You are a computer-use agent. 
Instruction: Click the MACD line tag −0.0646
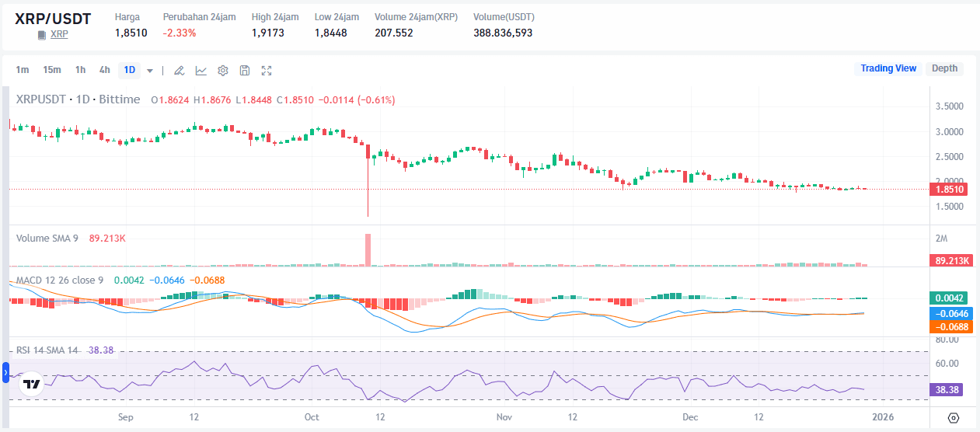(x=950, y=313)
